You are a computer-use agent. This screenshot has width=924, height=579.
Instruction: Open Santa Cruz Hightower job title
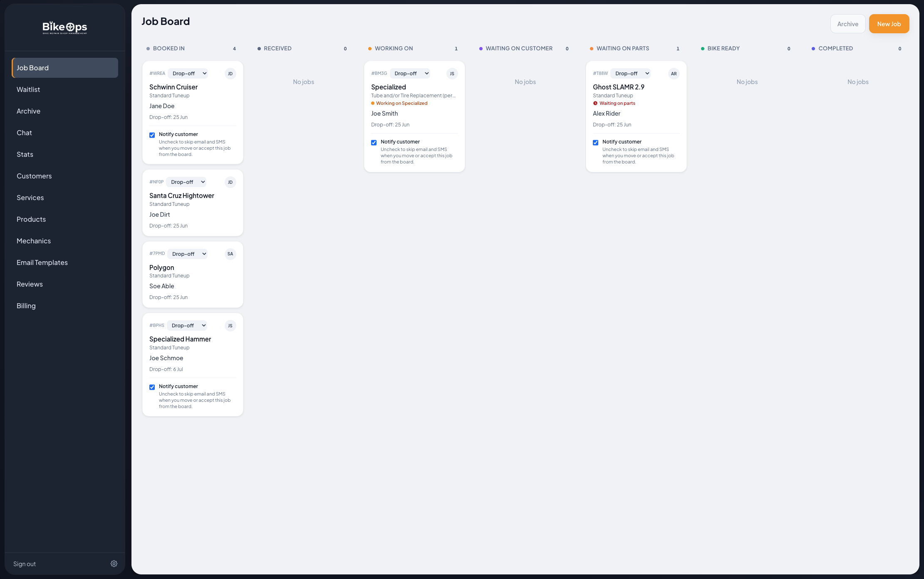182,195
